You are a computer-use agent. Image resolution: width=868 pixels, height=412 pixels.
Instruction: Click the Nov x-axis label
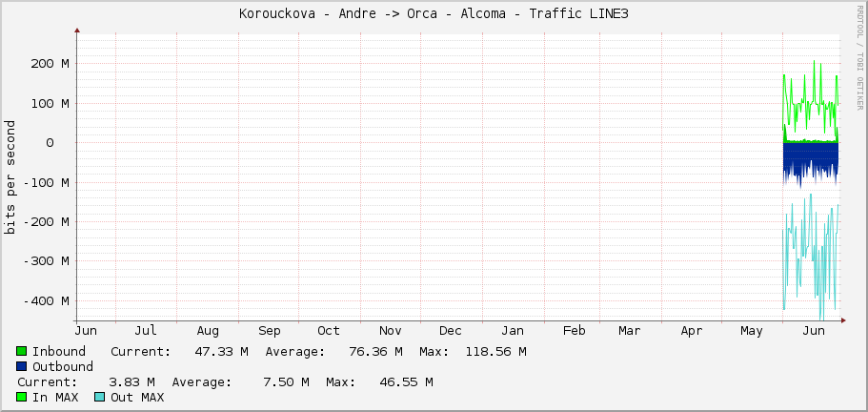pos(391,331)
